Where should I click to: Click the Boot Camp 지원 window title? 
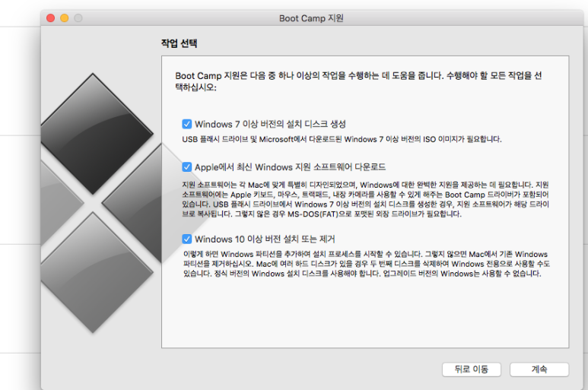[311, 18]
